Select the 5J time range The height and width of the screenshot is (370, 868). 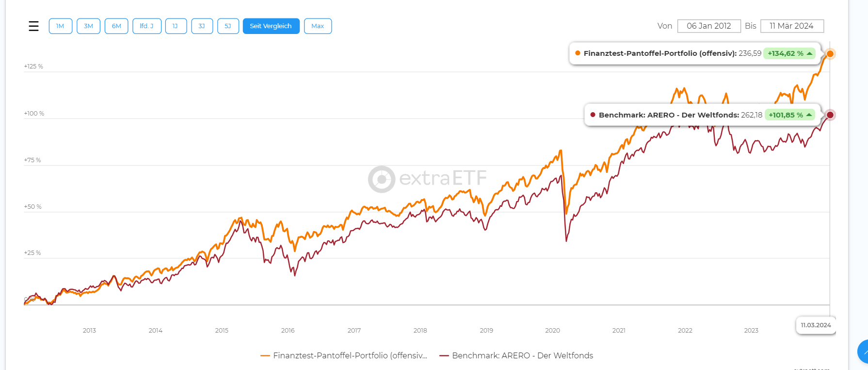[228, 26]
